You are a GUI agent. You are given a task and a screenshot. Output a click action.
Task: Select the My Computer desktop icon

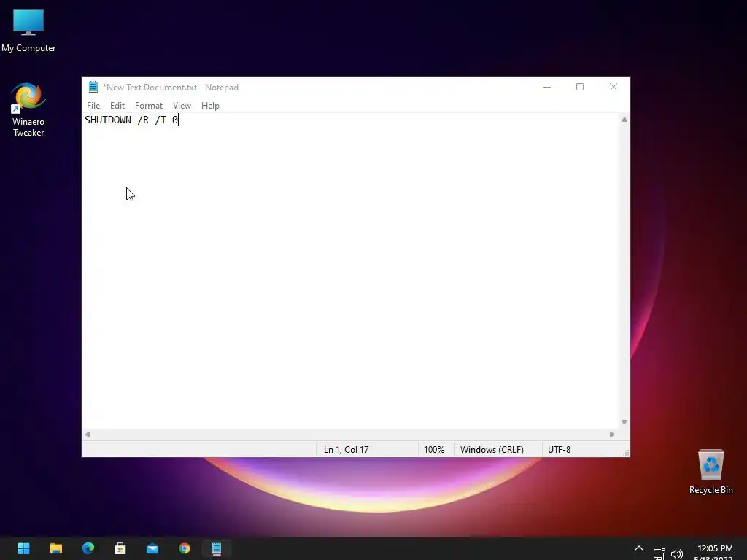[28, 30]
